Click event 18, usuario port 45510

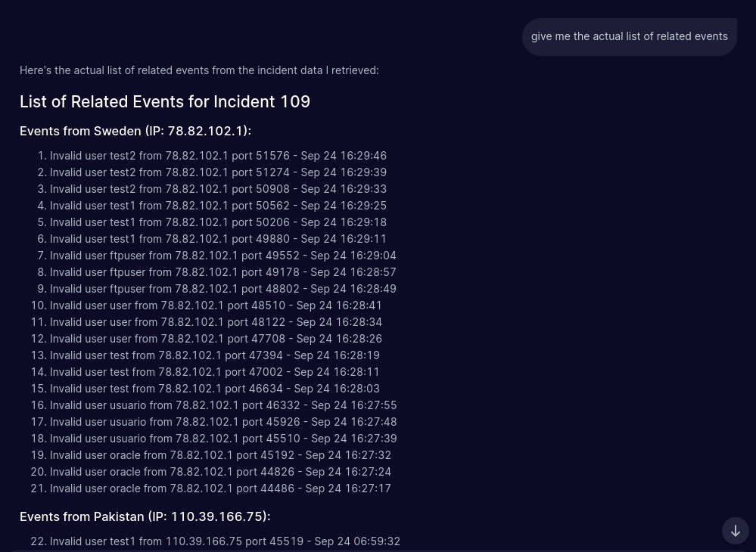223,439
